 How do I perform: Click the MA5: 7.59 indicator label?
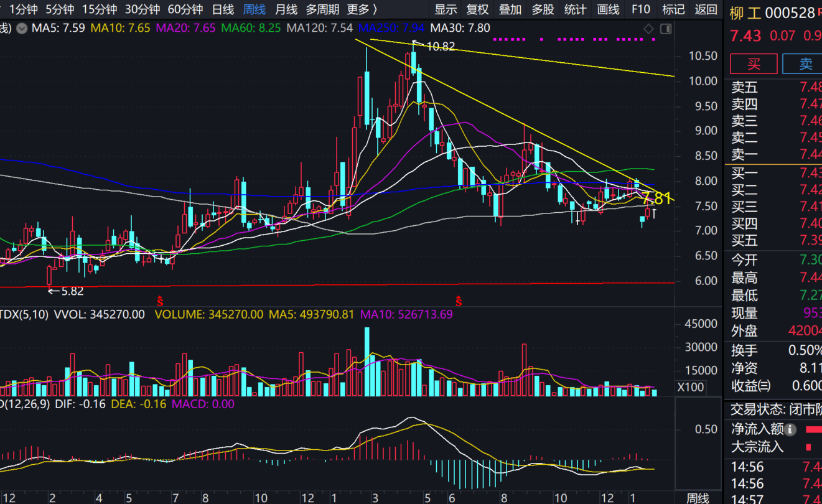(58, 28)
